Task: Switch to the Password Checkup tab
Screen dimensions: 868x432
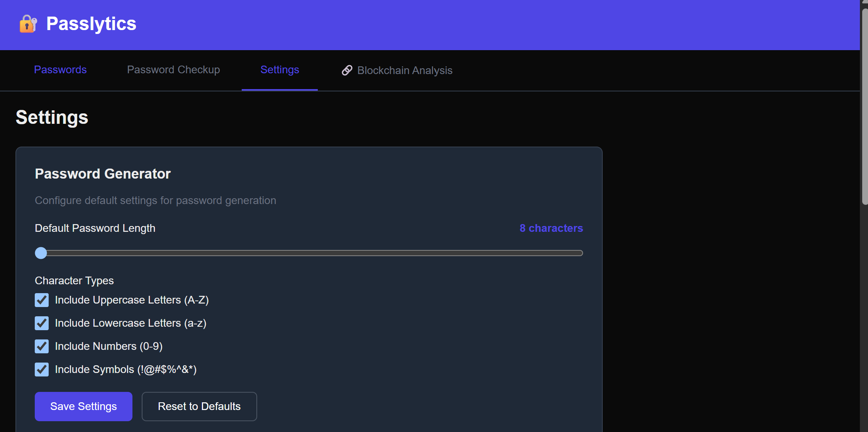Action: point(173,70)
